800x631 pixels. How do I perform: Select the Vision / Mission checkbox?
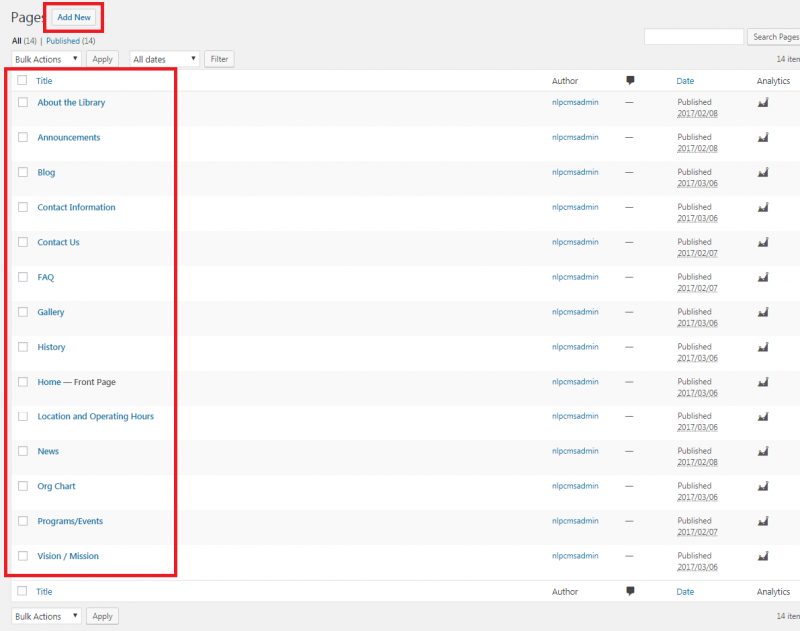click(x=23, y=556)
